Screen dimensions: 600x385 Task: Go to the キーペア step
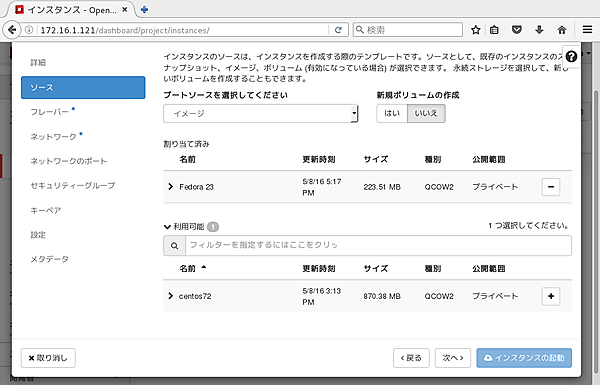point(46,210)
